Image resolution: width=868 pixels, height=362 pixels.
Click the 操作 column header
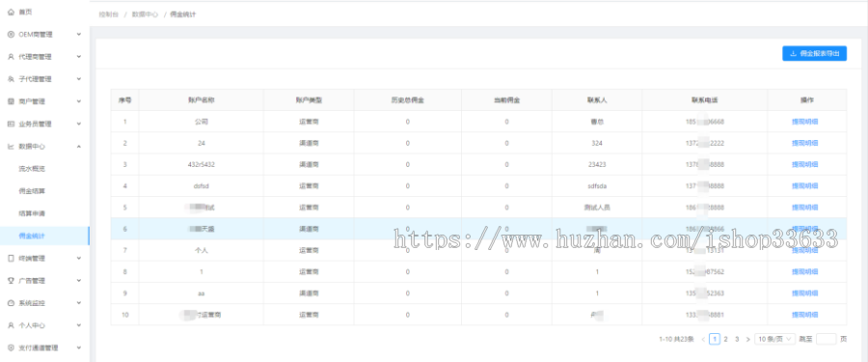point(807,100)
